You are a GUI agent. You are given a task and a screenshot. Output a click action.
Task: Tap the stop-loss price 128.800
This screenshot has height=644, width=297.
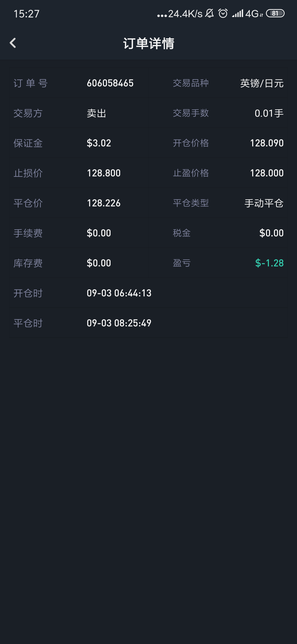(104, 173)
